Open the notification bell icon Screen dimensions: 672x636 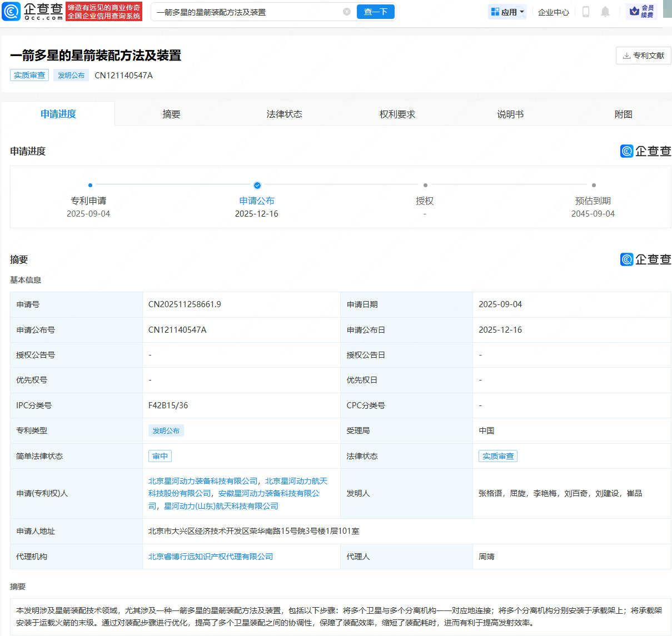(x=605, y=11)
